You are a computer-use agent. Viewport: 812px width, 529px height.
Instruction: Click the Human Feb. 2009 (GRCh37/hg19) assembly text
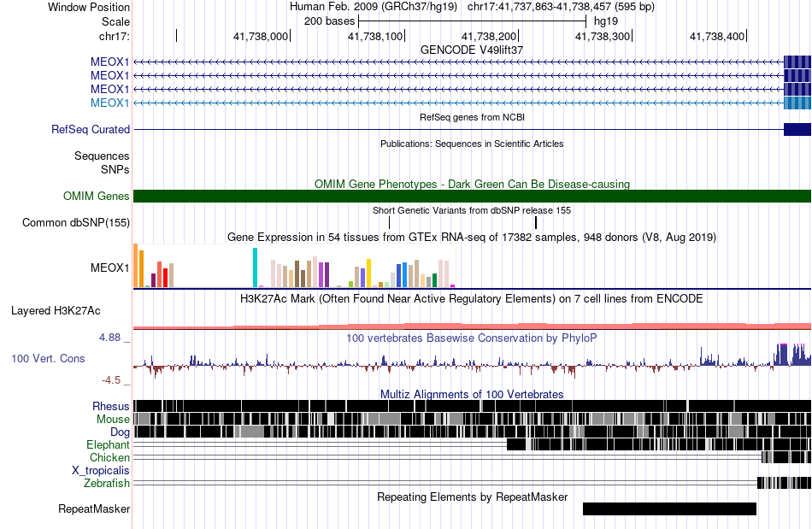(x=374, y=7)
